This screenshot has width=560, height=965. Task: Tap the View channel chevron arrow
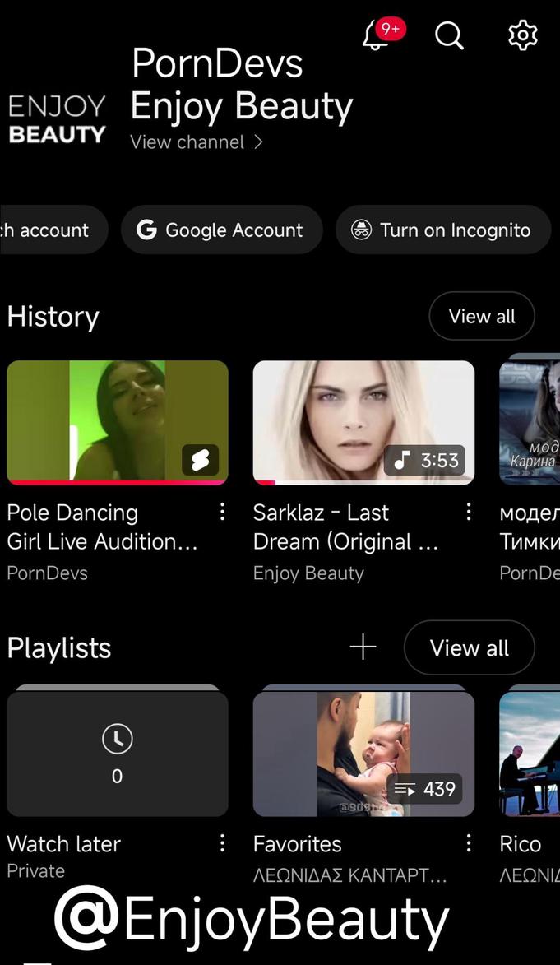(258, 142)
